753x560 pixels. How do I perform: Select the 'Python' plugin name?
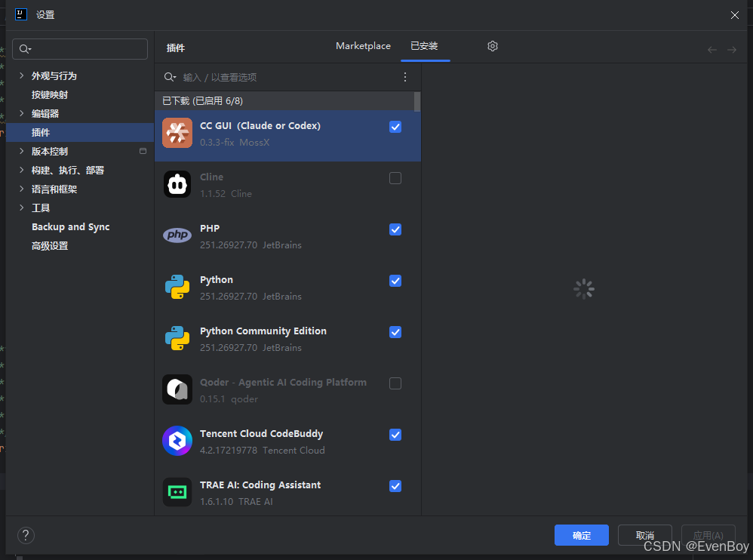[x=216, y=280]
